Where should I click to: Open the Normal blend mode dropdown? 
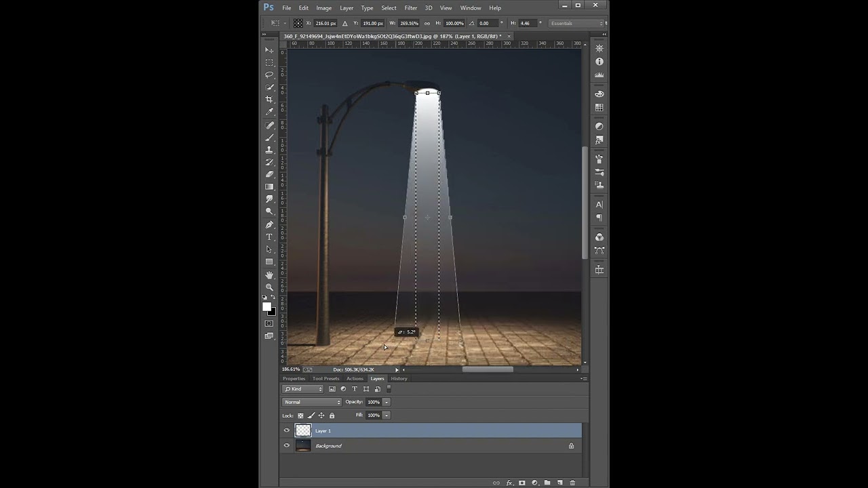[312, 402]
